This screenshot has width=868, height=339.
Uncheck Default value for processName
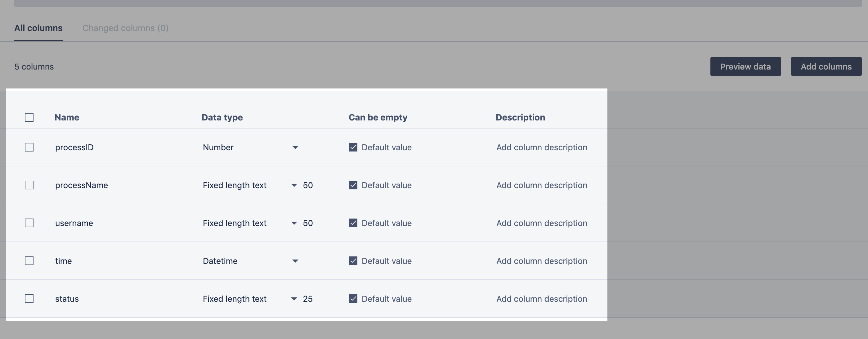[x=353, y=185]
